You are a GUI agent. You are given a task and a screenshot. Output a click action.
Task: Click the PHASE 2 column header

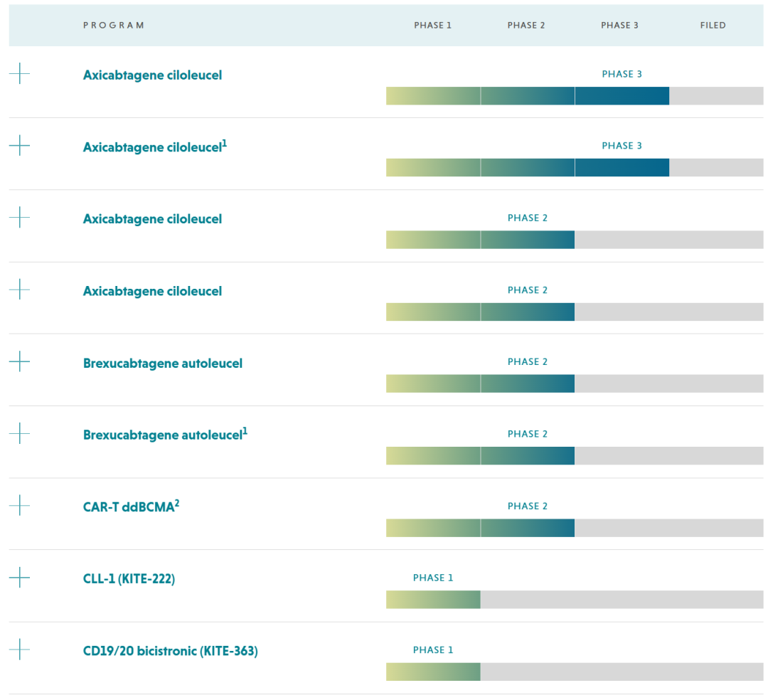click(526, 26)
